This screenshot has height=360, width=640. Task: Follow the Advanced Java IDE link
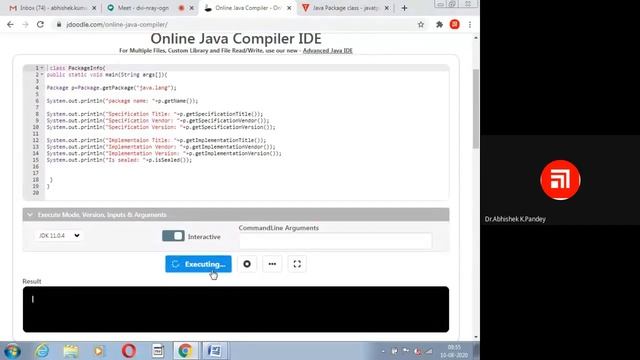[x=327, y=51]
